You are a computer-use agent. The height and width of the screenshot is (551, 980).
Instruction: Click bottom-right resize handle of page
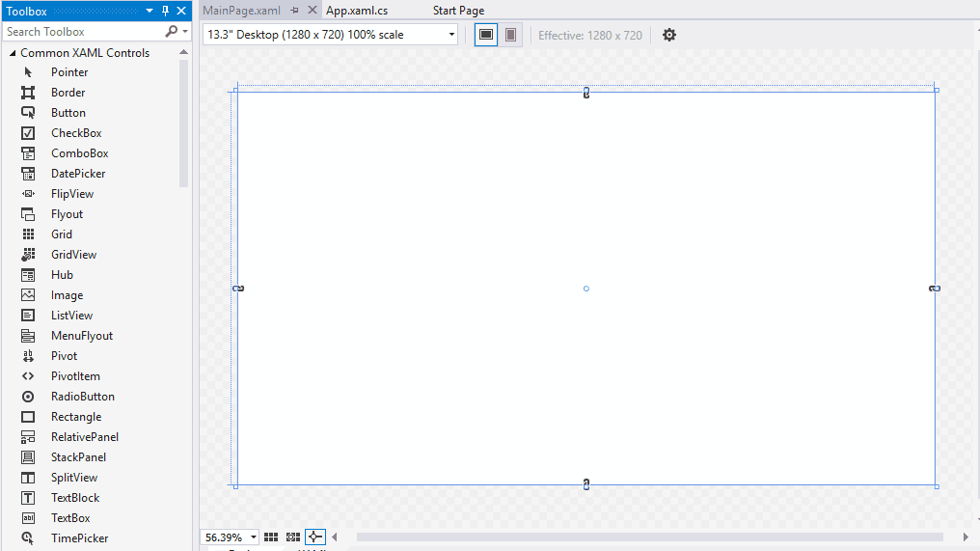pyautogui.click(x=937, y=486)
